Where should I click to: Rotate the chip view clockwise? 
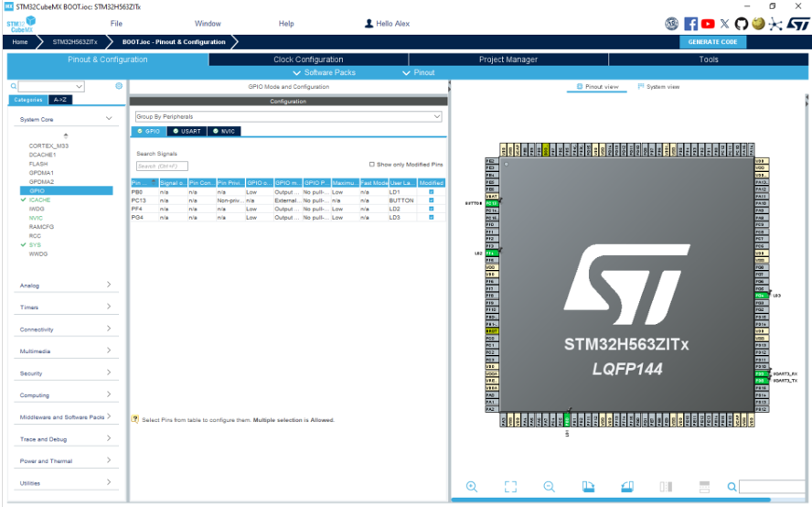588,486
